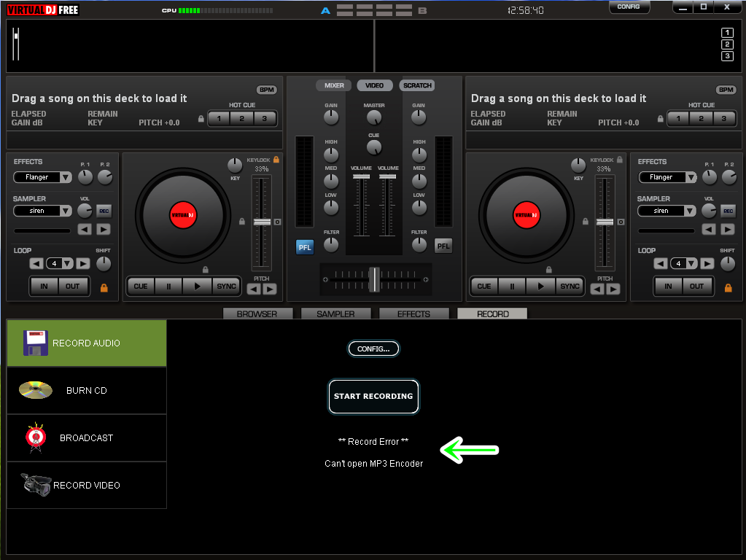Click the crossfader handle

coord(375,280)
